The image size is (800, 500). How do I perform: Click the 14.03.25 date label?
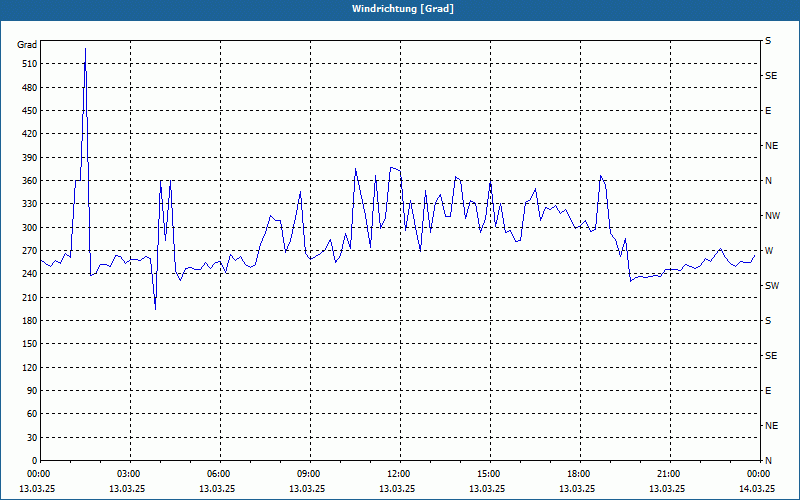(x=757, y=489)
